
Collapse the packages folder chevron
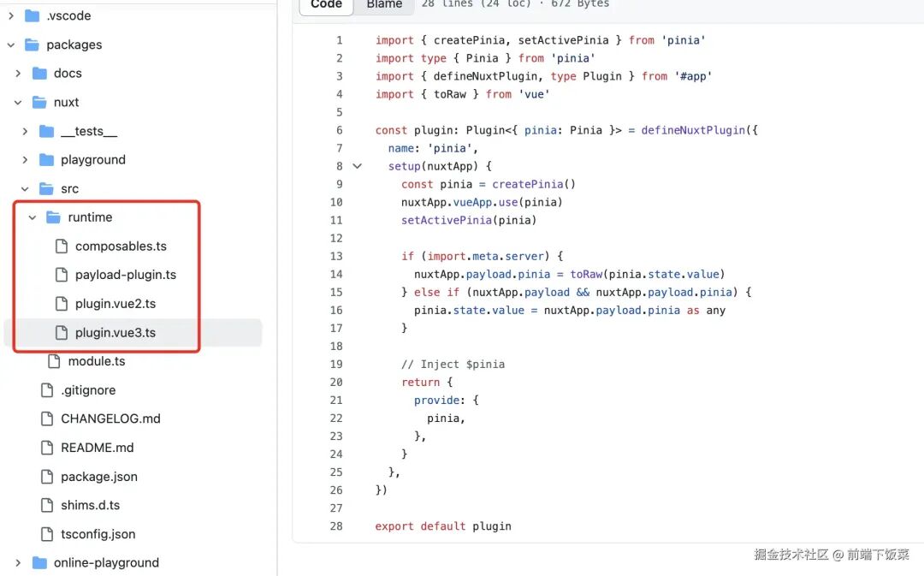click(11, 45)
